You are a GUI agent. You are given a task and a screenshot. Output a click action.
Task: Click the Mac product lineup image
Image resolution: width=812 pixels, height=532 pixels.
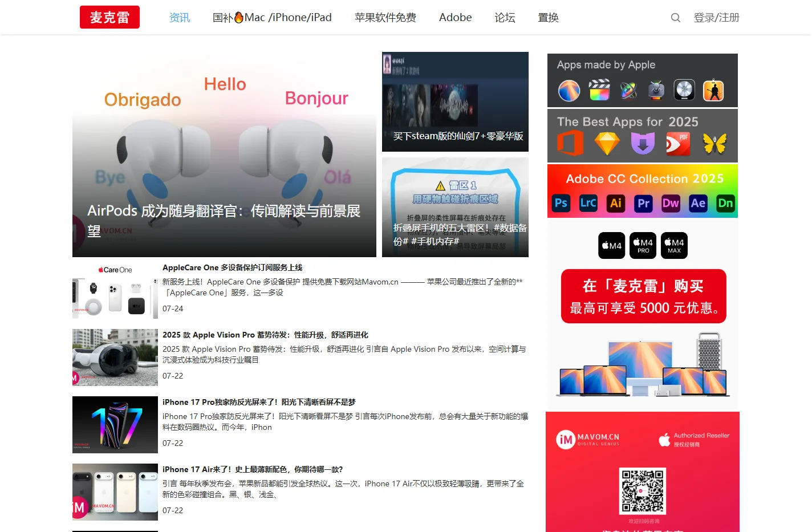coord(643,365)
